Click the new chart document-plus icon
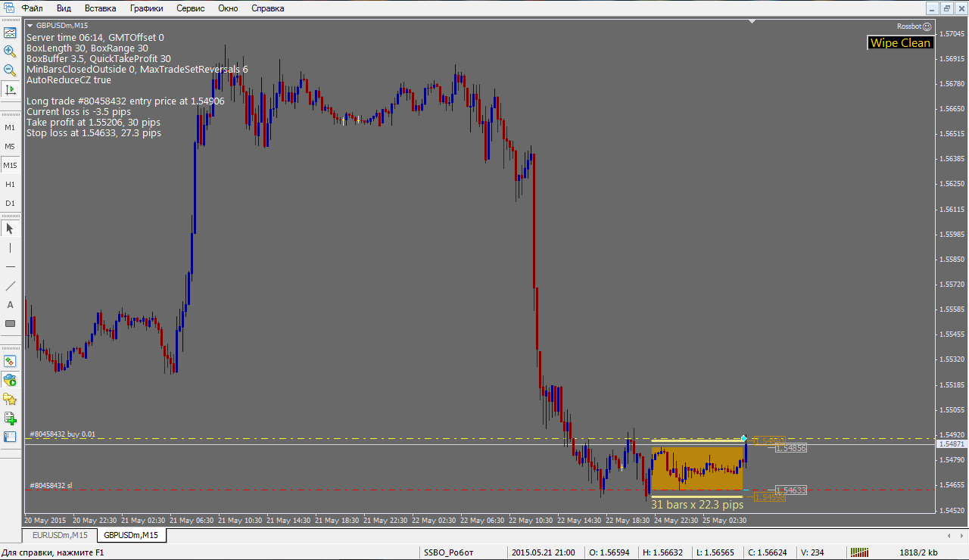Screen dimensions: 969x560 pos(10,418)
